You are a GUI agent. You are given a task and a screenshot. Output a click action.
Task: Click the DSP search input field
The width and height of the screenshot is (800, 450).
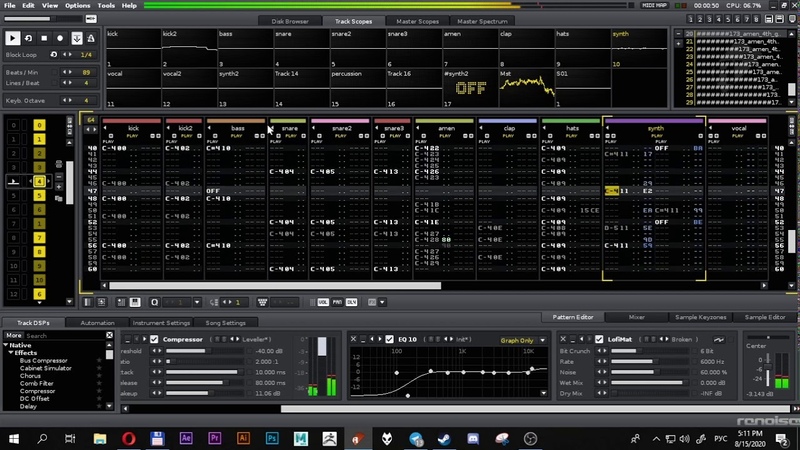(64, 335)
